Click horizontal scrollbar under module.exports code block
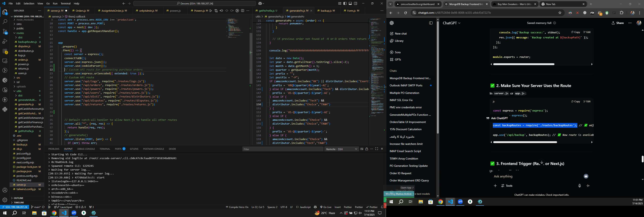This screenshot has height=217, width=644. (x=524, y=64)
